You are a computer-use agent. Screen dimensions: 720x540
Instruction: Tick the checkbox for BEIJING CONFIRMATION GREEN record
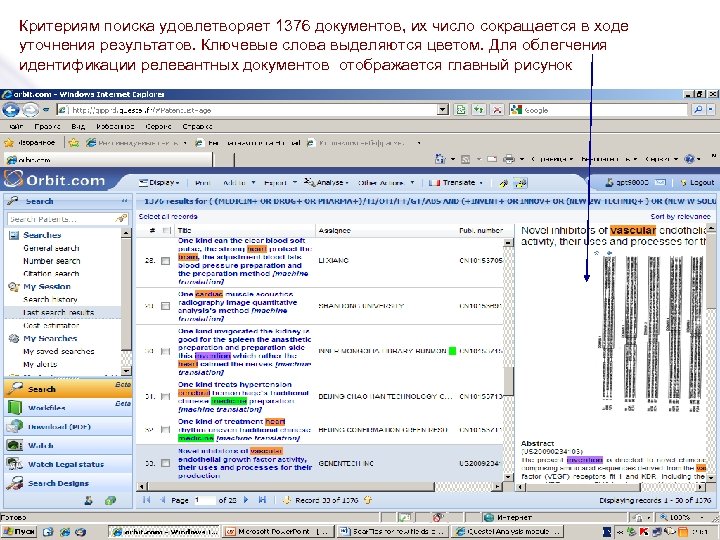(x=165, y=430)
